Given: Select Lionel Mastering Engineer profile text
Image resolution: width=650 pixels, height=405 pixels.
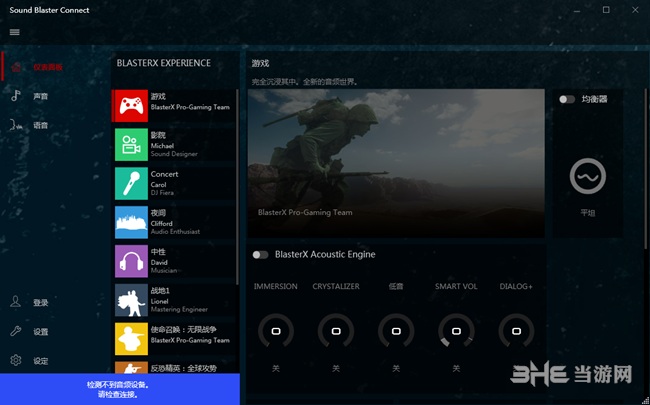Looking at the screenshot, I should (x=179, y=305).
